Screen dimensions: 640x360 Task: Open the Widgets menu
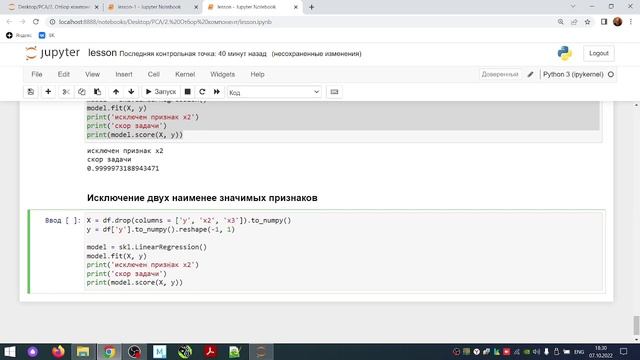click(x=222, y=74)
